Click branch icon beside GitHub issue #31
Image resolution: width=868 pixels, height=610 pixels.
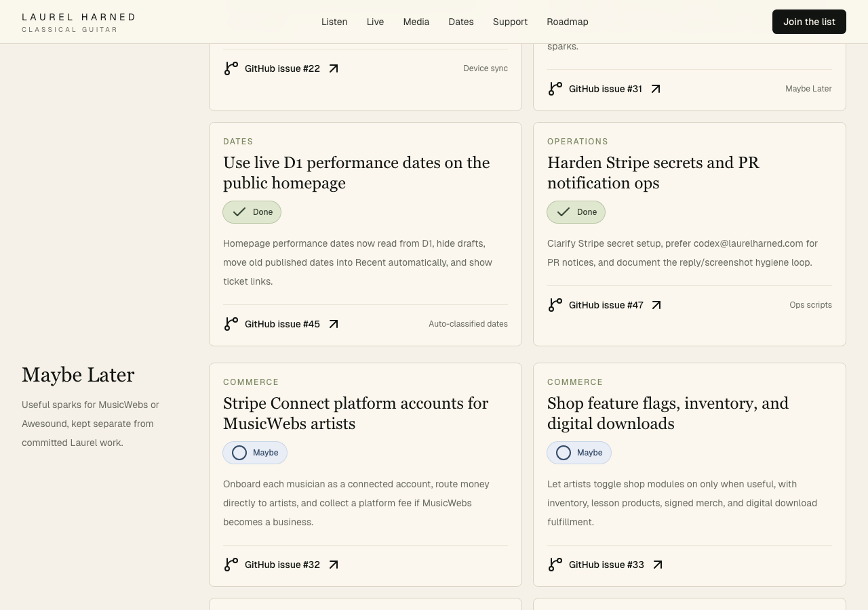coord(555,89)
